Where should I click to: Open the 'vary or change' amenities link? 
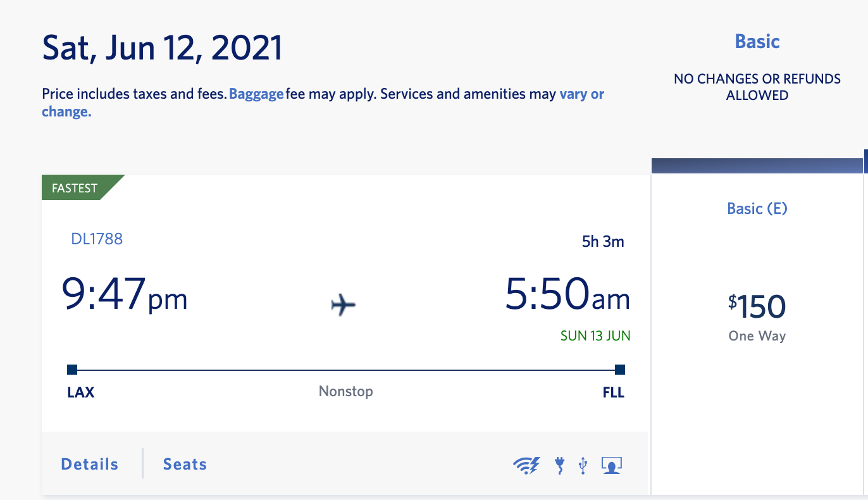coord(581,94)
